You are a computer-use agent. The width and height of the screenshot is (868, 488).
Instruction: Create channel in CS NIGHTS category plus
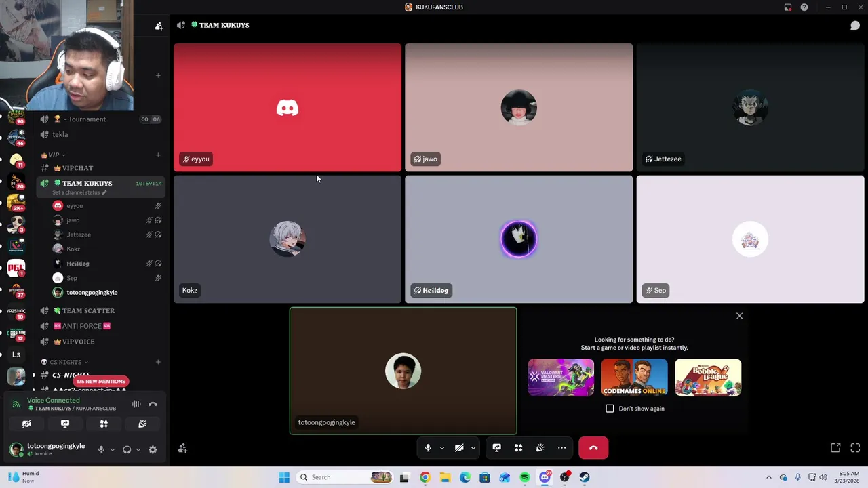tap(158, 362)
